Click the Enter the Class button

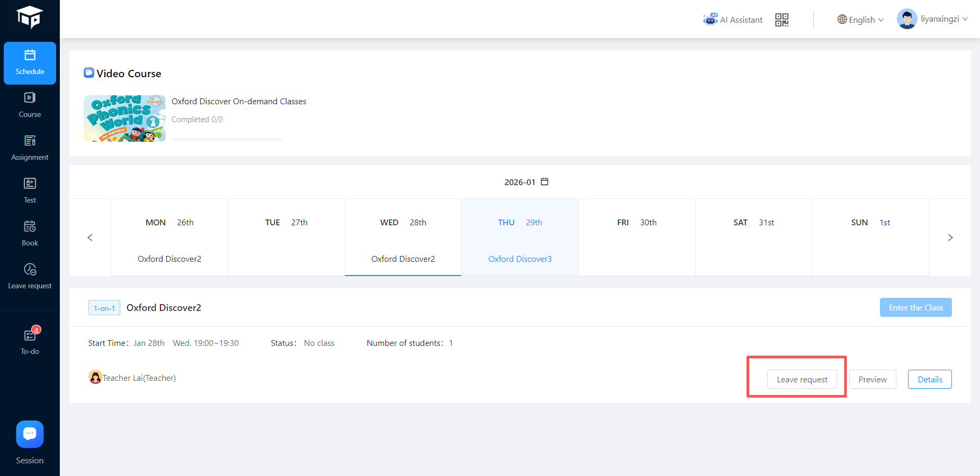915,307
